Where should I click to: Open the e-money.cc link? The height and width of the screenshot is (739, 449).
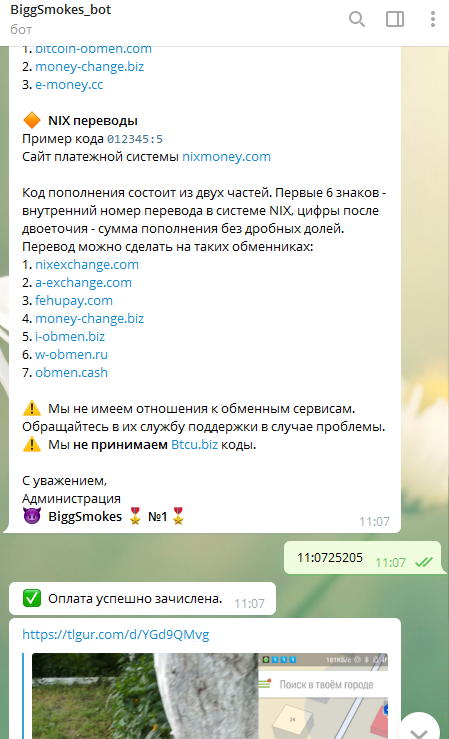(69, 84)
